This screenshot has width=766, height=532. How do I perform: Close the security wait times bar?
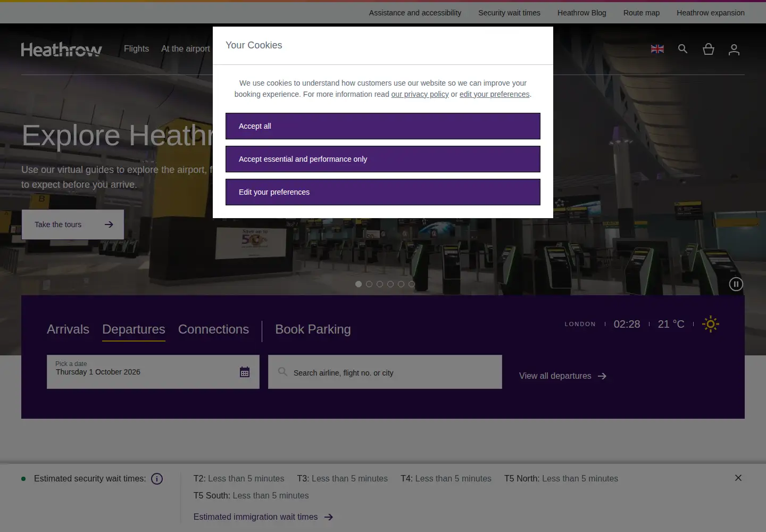738,478
